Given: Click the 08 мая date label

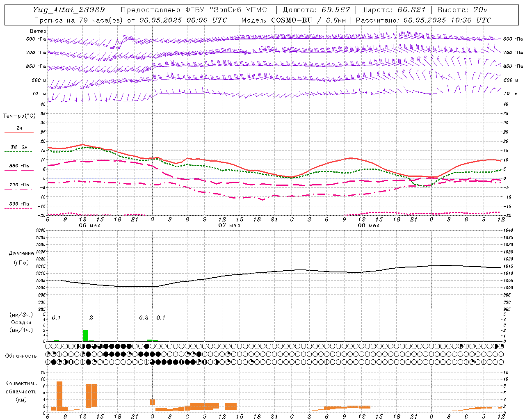Looking at the screenshot, I should pyautogui.click(x=368, y=226).
